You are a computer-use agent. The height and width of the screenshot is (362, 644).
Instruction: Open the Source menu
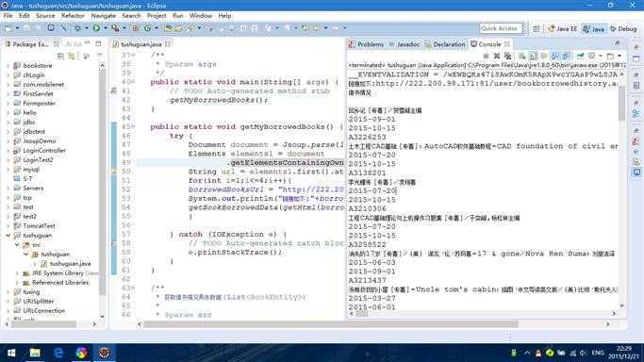[x=45, y=16]
